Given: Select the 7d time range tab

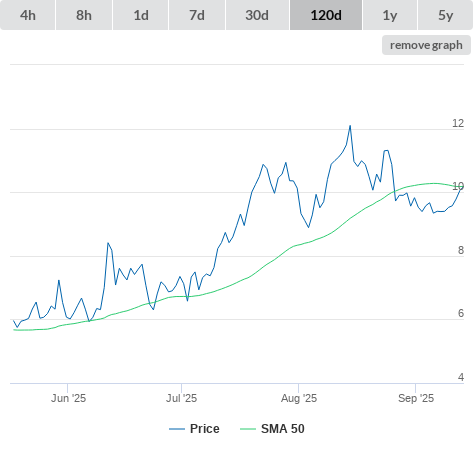Looking at the screenshot, I should tap(197, 15).
